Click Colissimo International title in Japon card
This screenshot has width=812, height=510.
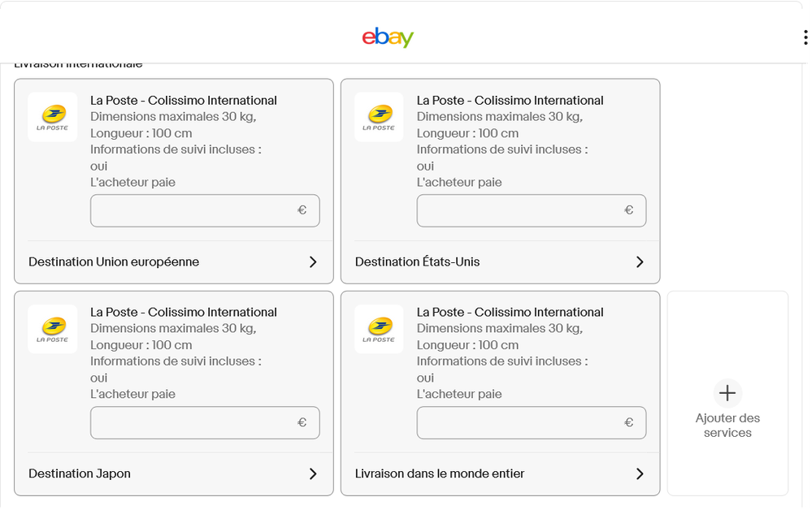pos(184,313)
